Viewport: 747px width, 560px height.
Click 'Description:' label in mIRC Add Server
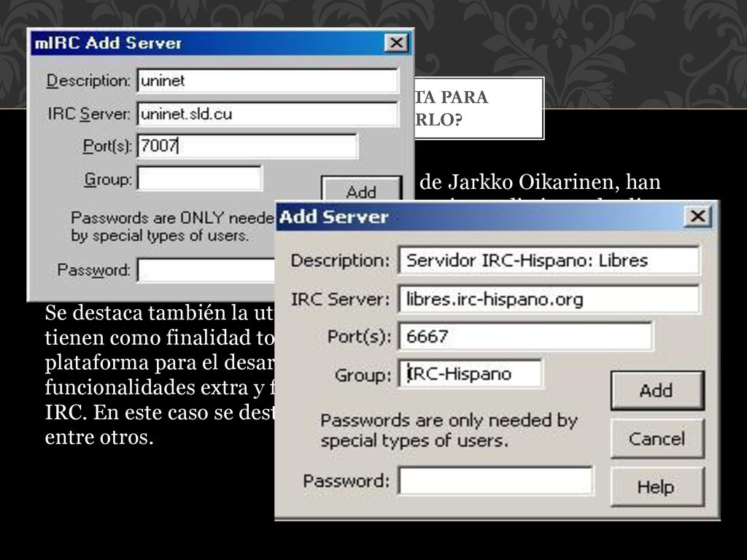(x=88, y=81)
